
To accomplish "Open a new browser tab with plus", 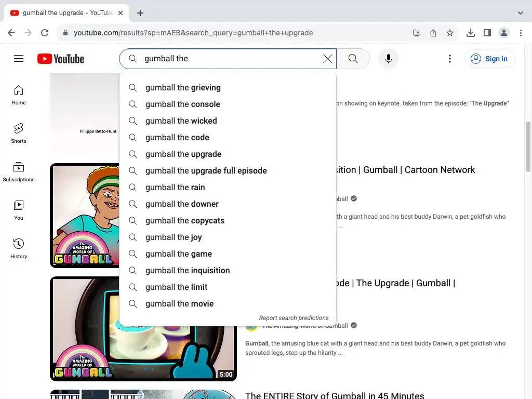I will pyautogui.click(x=140, y=13).
